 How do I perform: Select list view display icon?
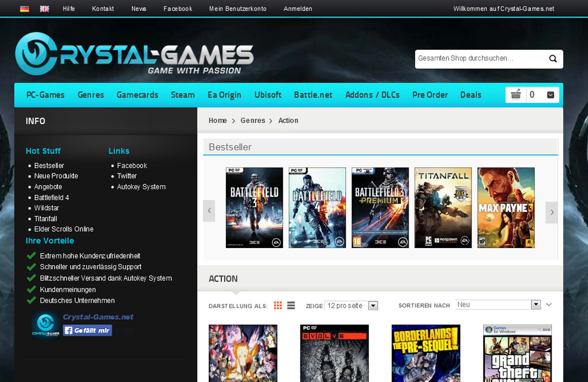point(291,305)
